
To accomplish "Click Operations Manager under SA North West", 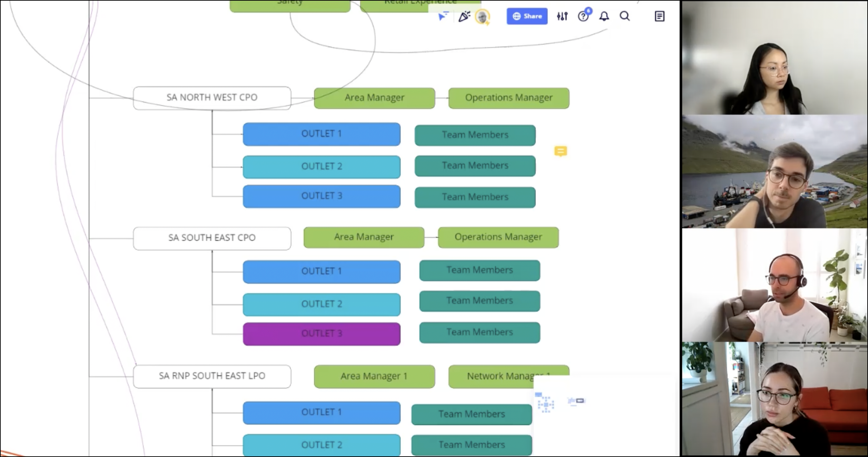I will (509, 98).
